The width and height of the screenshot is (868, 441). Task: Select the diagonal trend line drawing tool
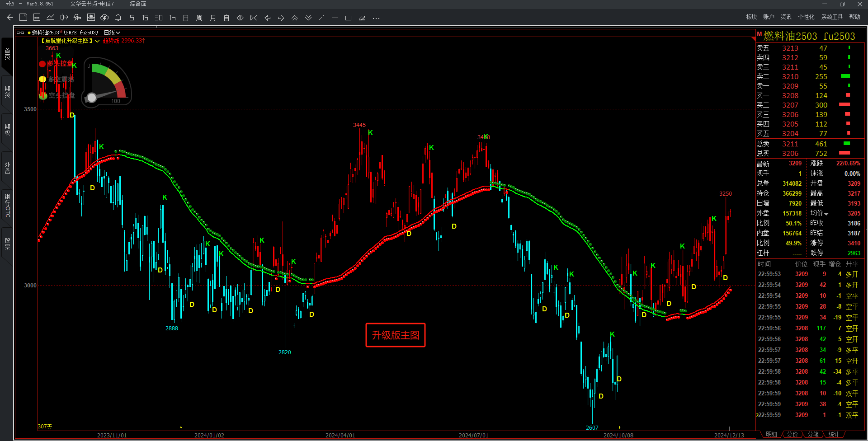point(321,18)
